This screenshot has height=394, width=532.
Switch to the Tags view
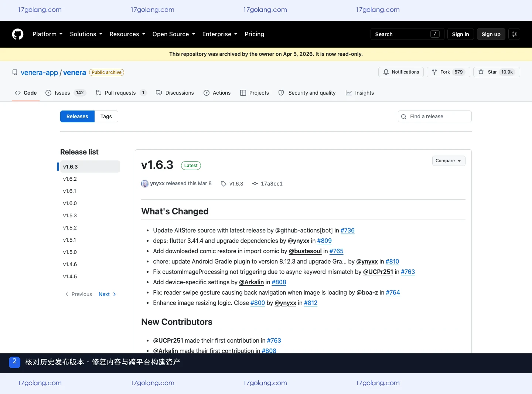(106, 116)
